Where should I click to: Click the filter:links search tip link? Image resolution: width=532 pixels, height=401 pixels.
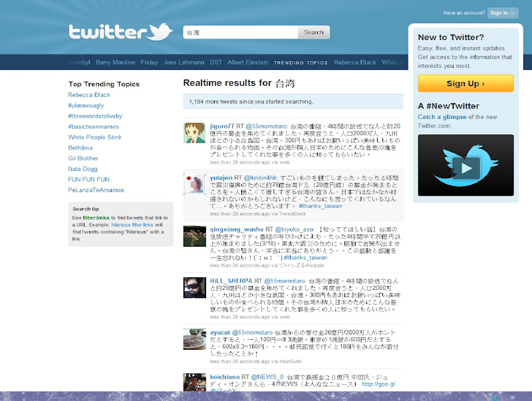pyautogui.click(x=96, y=218)
